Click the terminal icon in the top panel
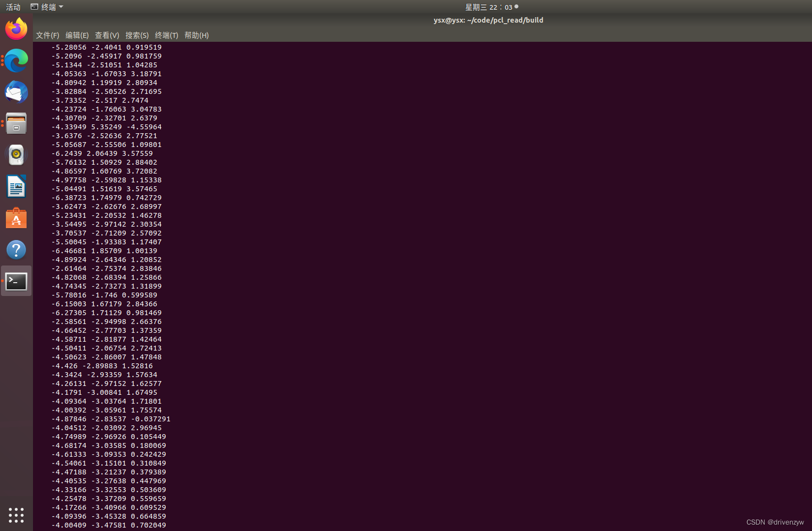 34,6
